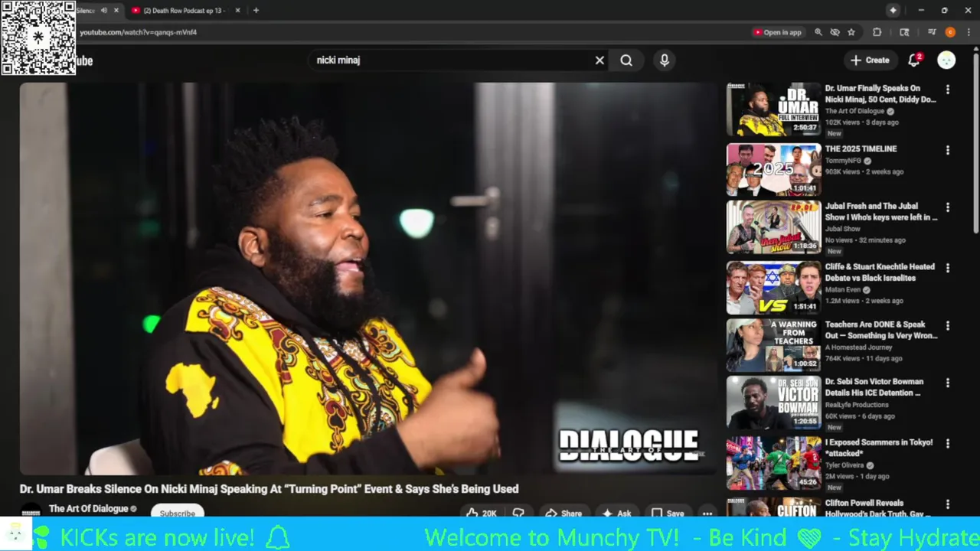
Task: Clear the 'nicki minaj' search text
Action: 599,60
